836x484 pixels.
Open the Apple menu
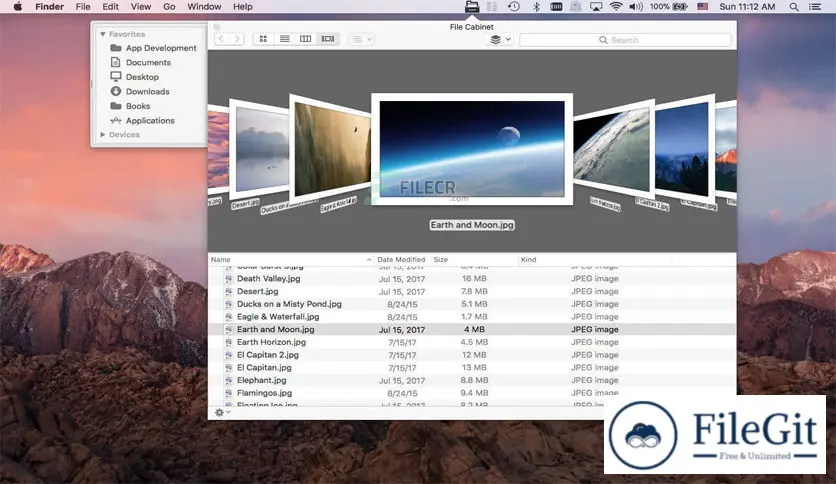18,6
